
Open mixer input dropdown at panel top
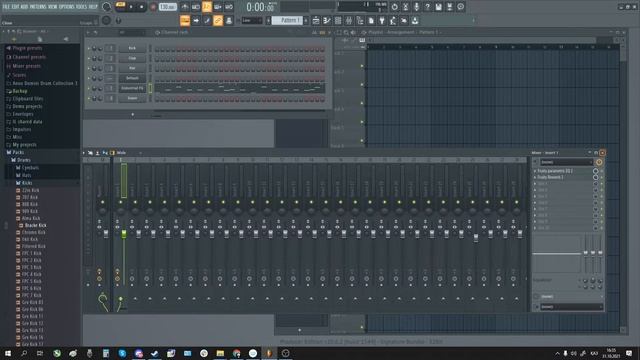(x=567, y=162)
